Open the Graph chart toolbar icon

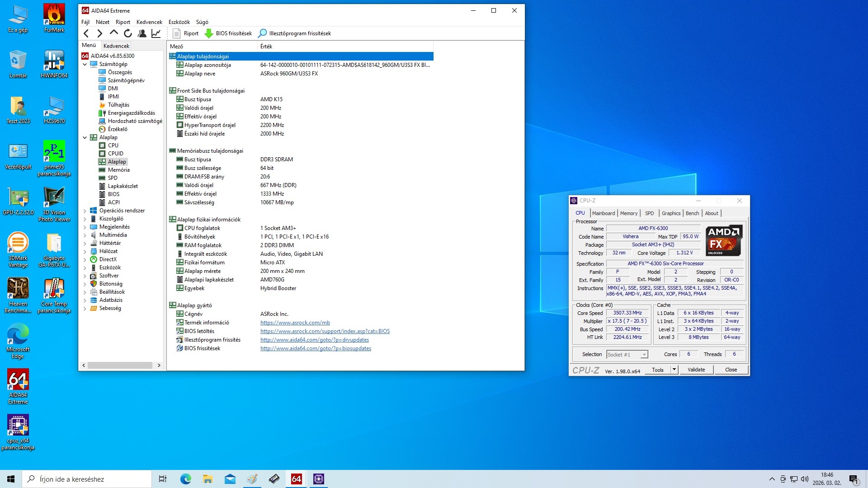point(156,33)
